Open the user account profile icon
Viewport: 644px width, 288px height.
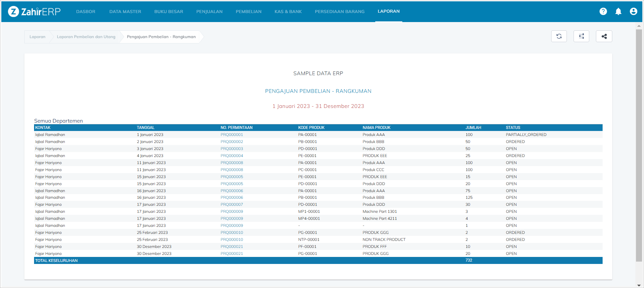tap(633, 12)
